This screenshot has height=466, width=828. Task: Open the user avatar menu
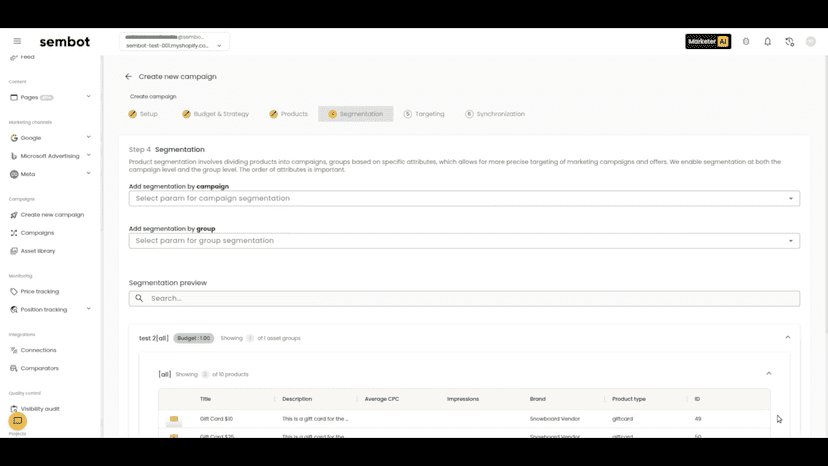[811, 42]
